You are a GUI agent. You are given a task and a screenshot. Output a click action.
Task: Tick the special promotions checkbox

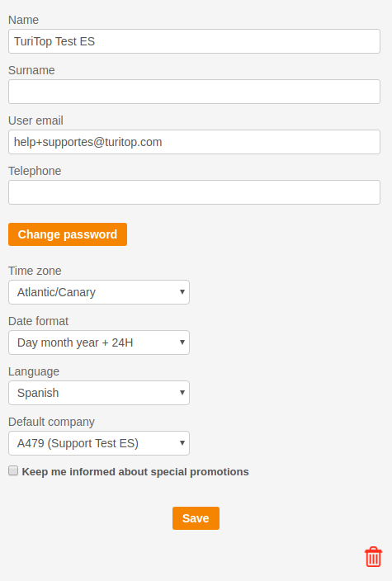pyautogui.click(x=13, y=470)
